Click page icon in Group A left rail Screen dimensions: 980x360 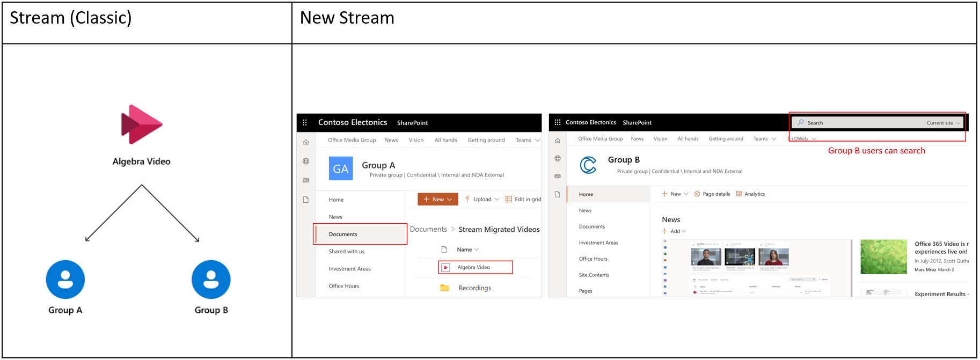306,200
